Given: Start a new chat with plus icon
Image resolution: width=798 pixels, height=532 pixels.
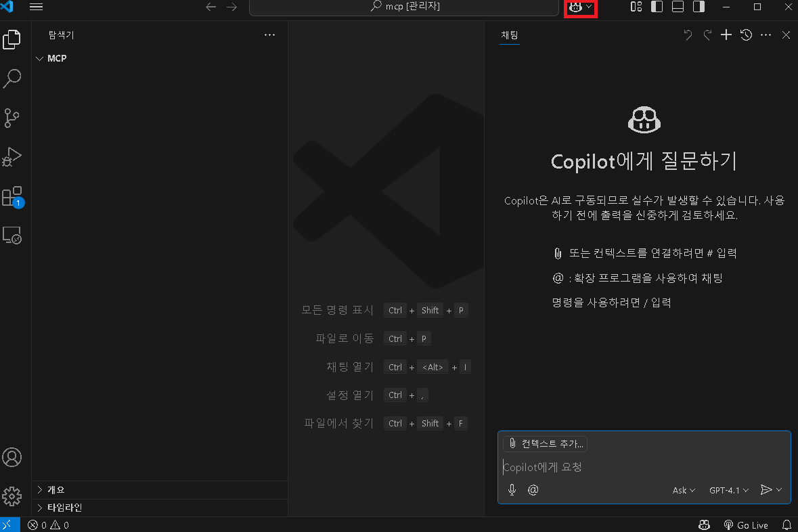Looking at the screenshot, I should click(x=726, y=35).
